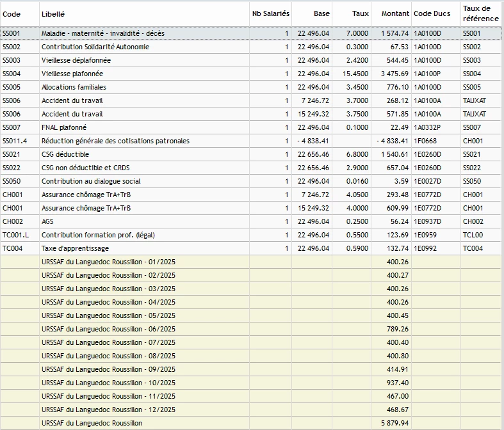Viewport: 504px width, 430px height.
Task: Select URSSAF du Languedoc Roussillon - 12/2025
Action: pyautogui.click(x=250, y=410)
